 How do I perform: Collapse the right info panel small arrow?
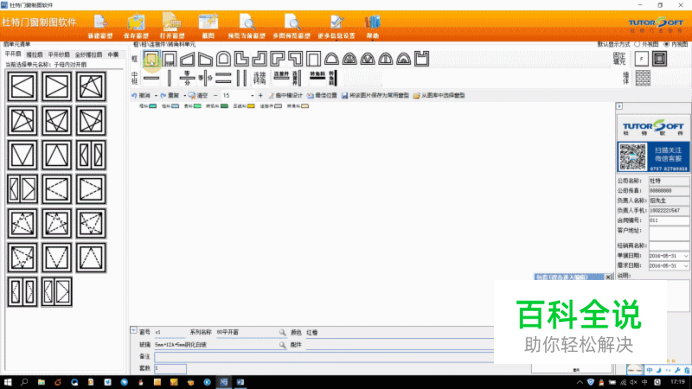point(619,106)
